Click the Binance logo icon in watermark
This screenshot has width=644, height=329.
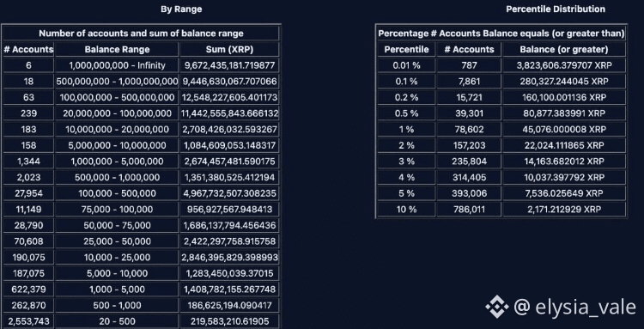[497, 307]
